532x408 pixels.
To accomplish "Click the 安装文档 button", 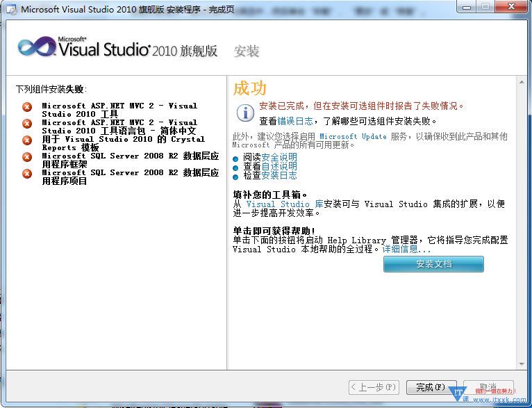I will coord(433,263).
